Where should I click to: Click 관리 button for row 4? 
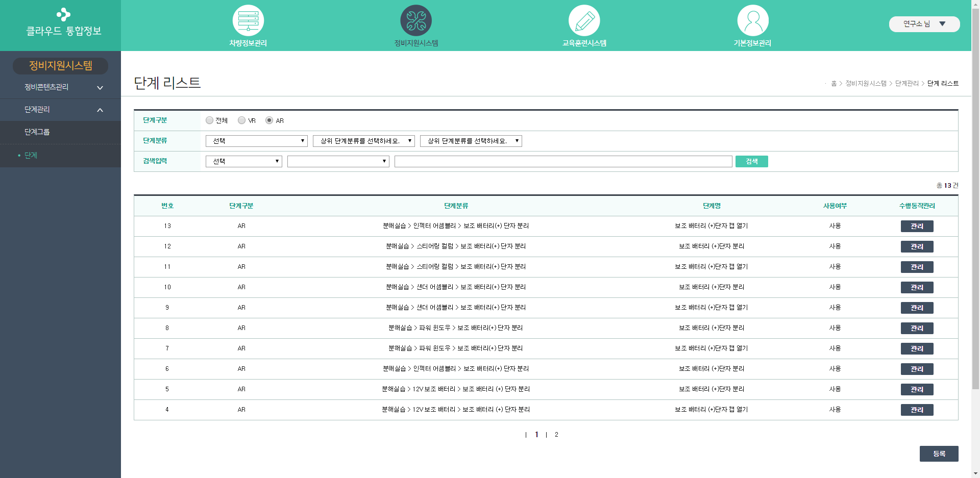tap(917, 410)
